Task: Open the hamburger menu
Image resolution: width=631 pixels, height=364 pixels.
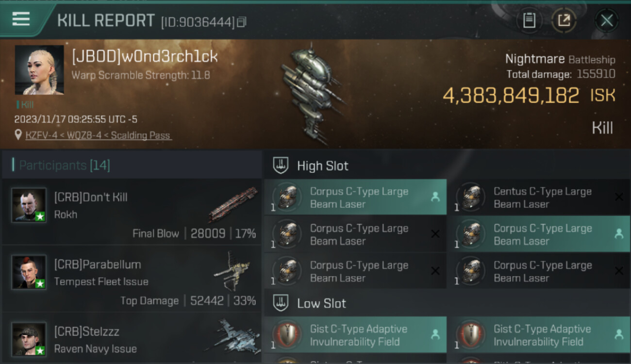Action: [21, 19]
